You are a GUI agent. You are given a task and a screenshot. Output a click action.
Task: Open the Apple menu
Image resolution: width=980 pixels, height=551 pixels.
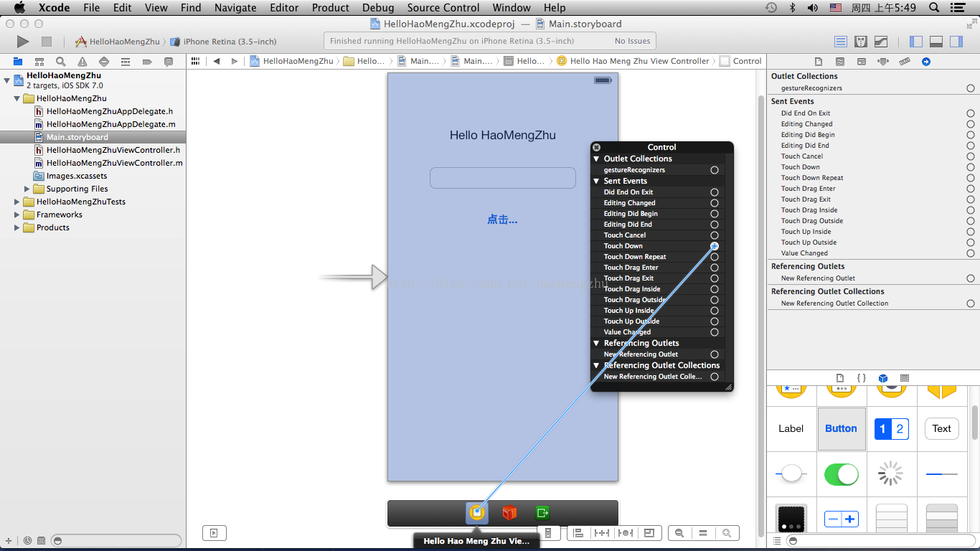pos(19,7)
